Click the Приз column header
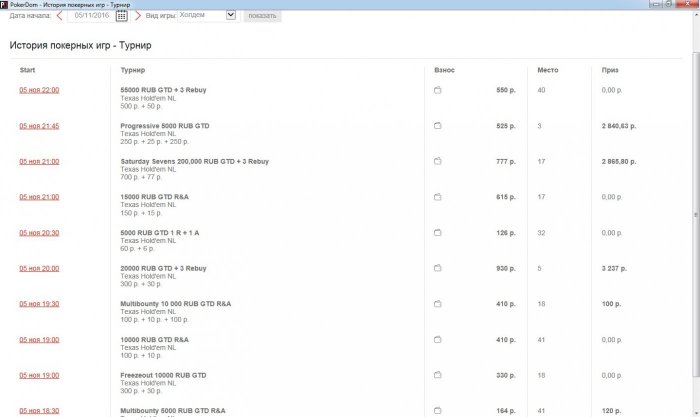The height and width of the screenshot is (417, 700). click(610, 70)
